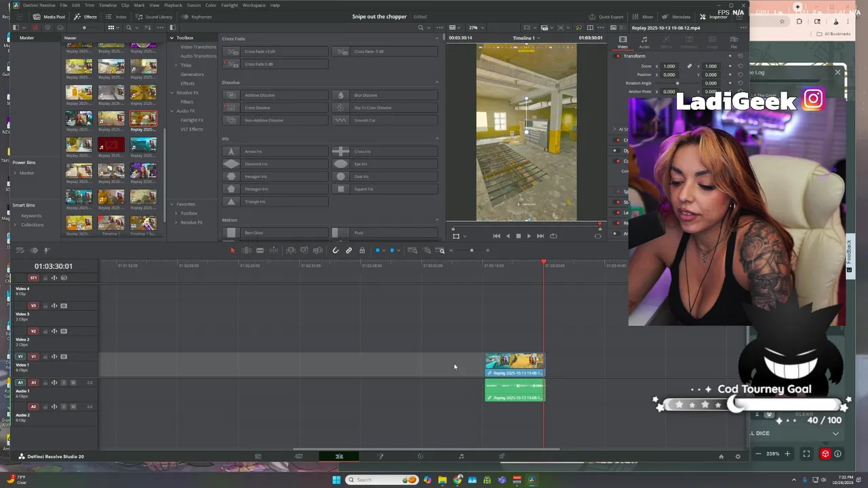Image resolution: width=868 pixels, height=488 pixels.
Task: Activate the Trim Edit Mode tool
Action: [x=246, y=251]
